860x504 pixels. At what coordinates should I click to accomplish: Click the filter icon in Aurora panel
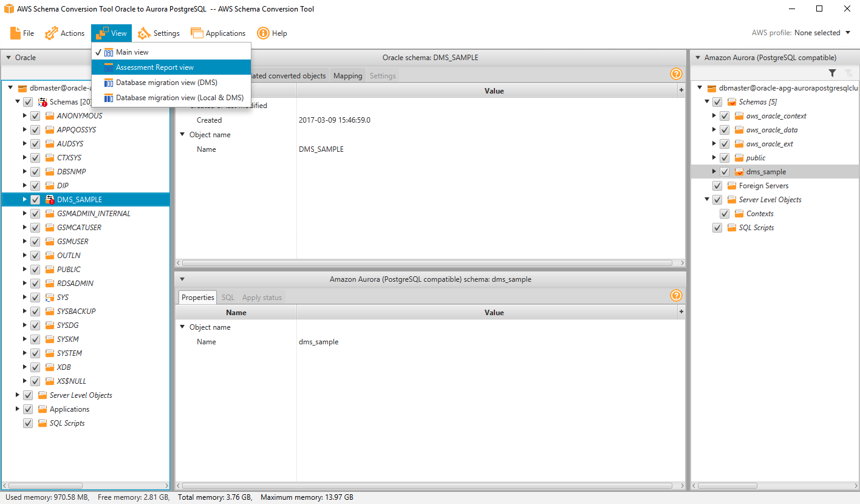pyautogui.click(x=833, y=73)
